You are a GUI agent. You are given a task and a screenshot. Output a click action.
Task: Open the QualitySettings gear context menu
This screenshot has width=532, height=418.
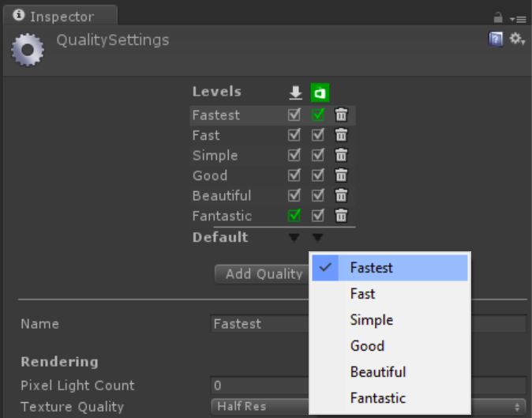coord(517,39)
